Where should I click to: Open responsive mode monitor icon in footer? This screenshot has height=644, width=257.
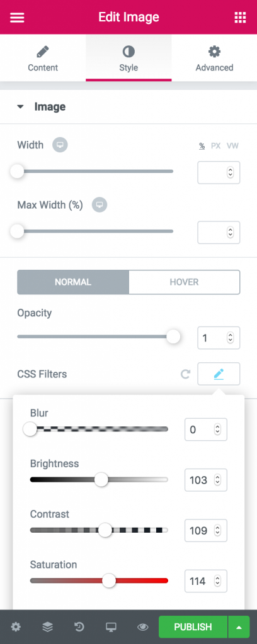coord(111,627)
